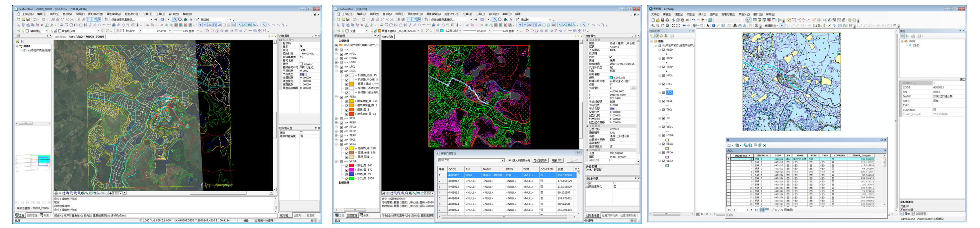Open 插入(I) menu in ArcMap
980x228 pixels.
click(x=703, y=15)
